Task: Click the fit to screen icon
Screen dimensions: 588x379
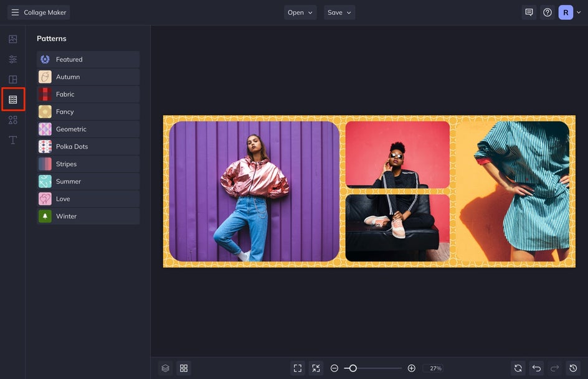Action: point(298,368)
